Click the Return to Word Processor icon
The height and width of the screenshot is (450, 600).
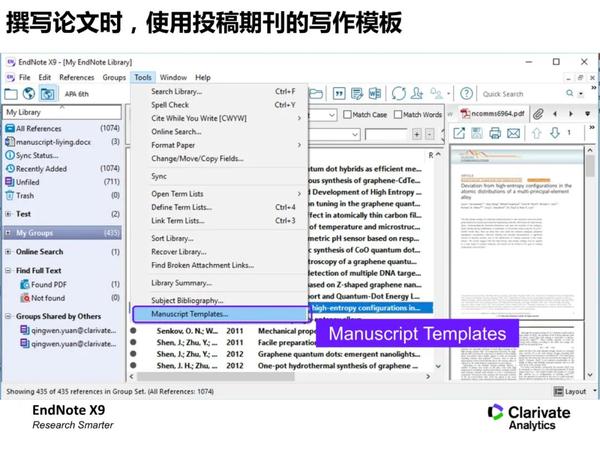click(x=375, y=94)
